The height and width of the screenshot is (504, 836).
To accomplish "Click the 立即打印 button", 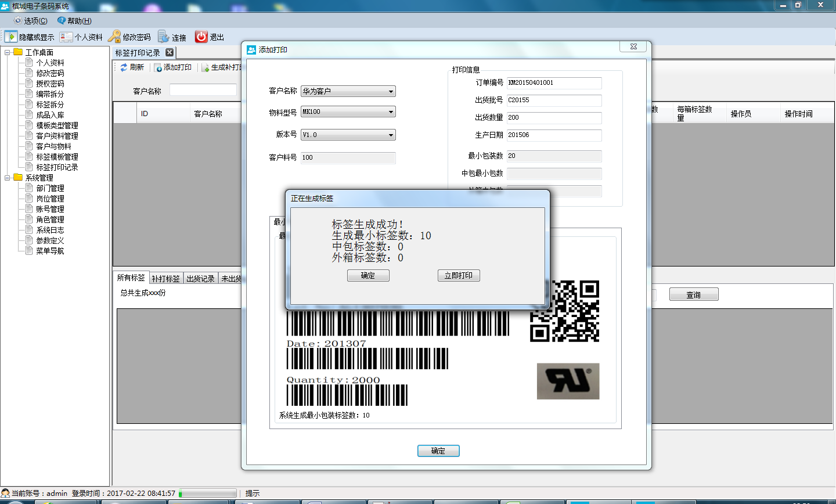I will [459, 276].
